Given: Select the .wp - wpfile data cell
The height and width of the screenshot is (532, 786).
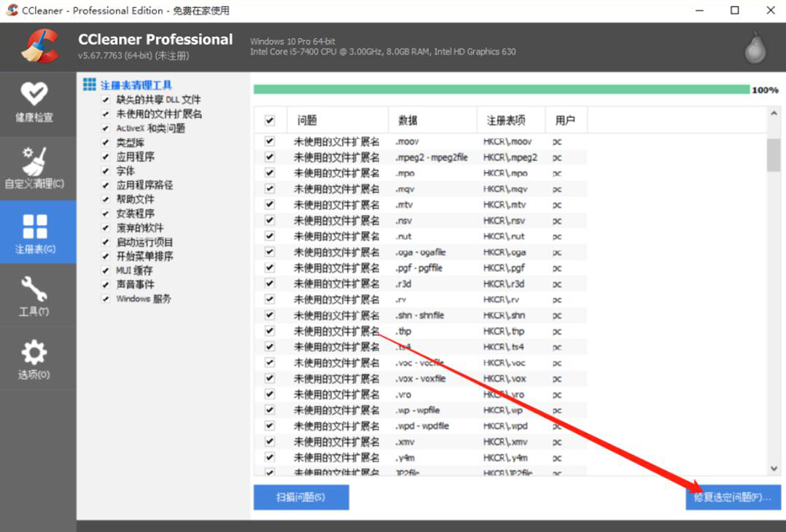Looking at the screenshot, I should tap(417, 410).
